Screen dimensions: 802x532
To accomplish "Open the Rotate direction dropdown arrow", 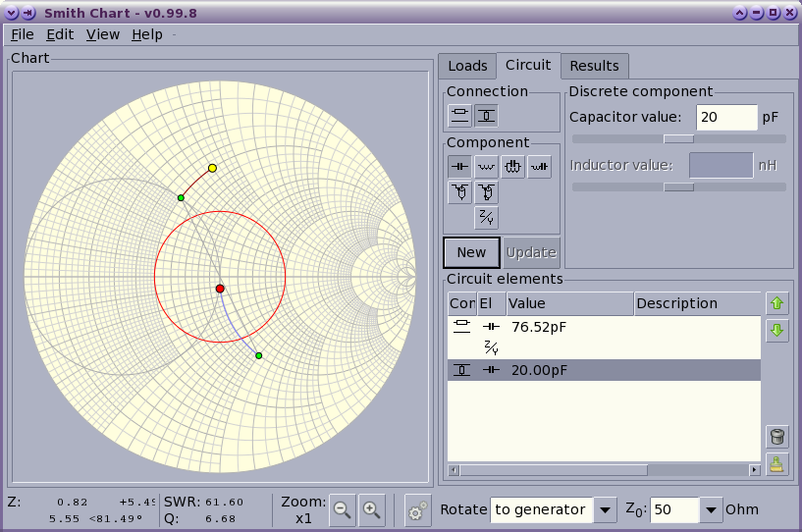I will click(x=605, y=509).
